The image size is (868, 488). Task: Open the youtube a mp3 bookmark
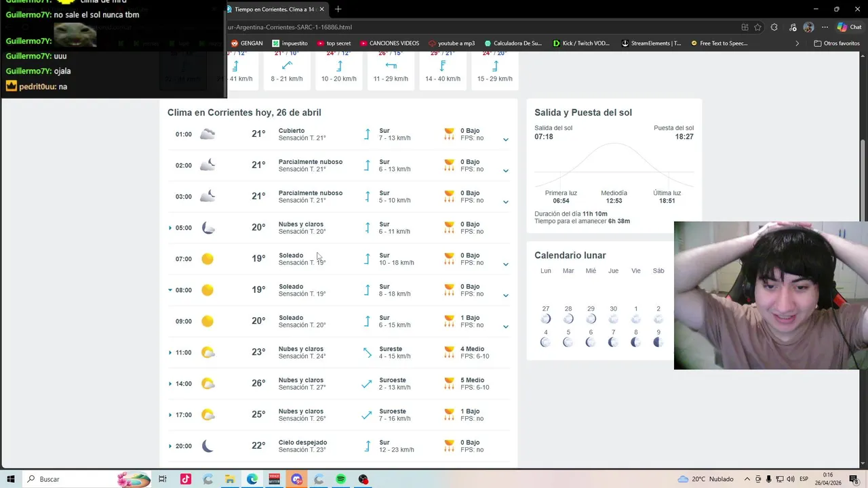tap(452, 43)
